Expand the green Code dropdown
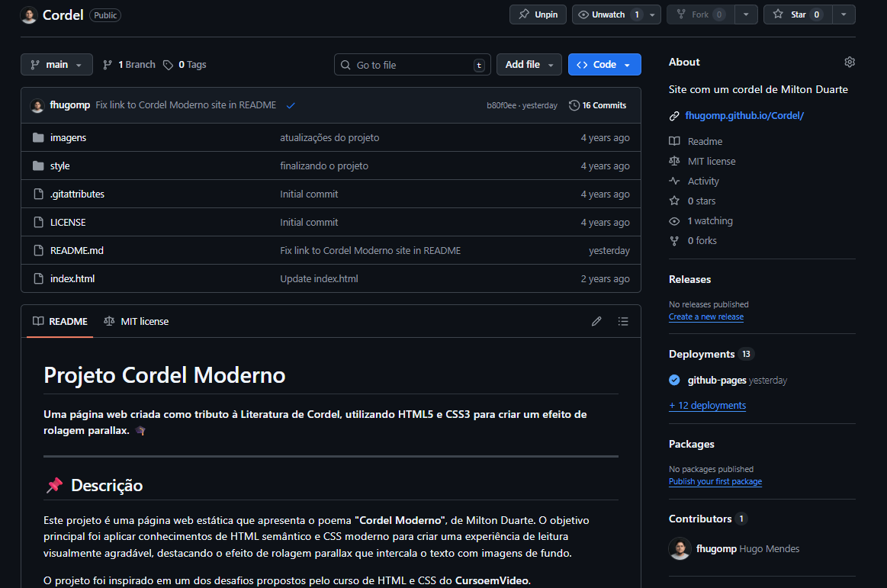The image size is (887, 588). pyautogui.click(x=604, y=65)
